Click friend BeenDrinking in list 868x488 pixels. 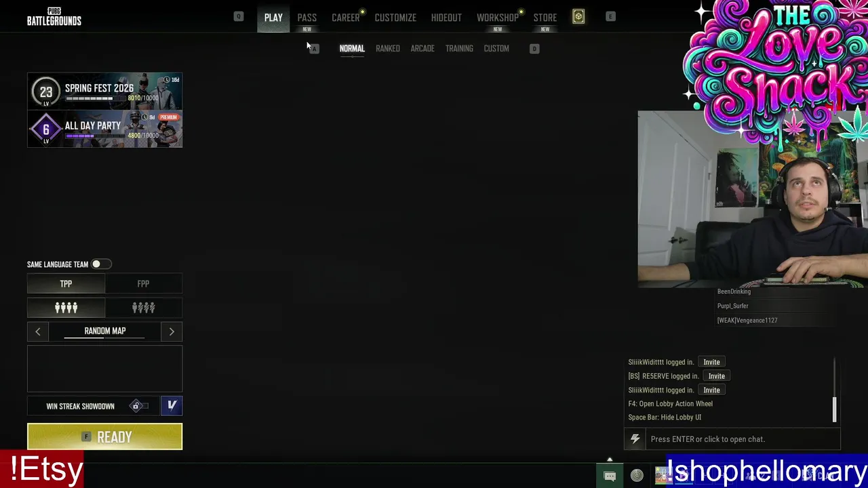(734, 291)
